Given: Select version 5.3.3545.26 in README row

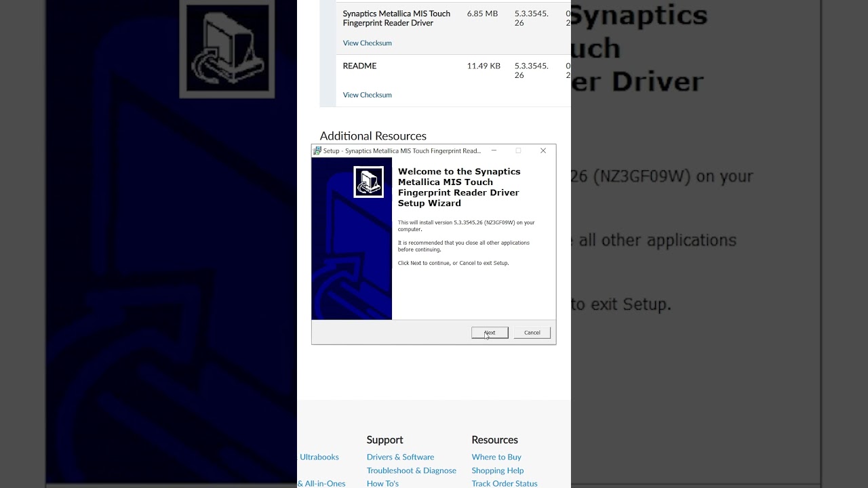Looking at the screenshot, I should 531,70.
